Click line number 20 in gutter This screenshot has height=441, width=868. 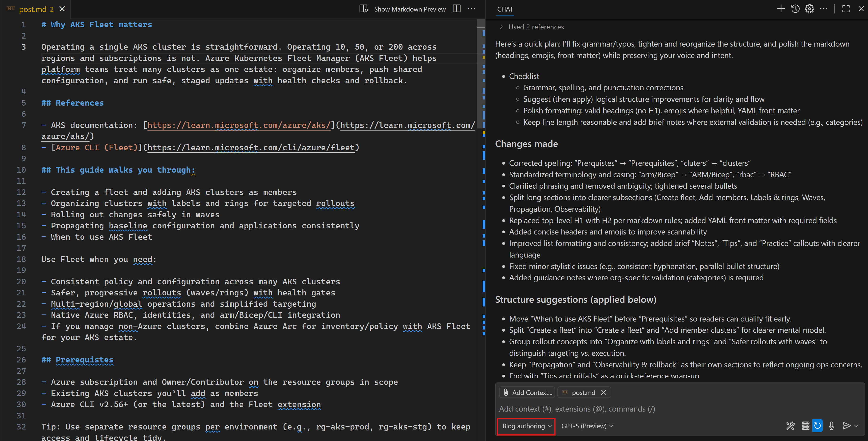(21, 282)
